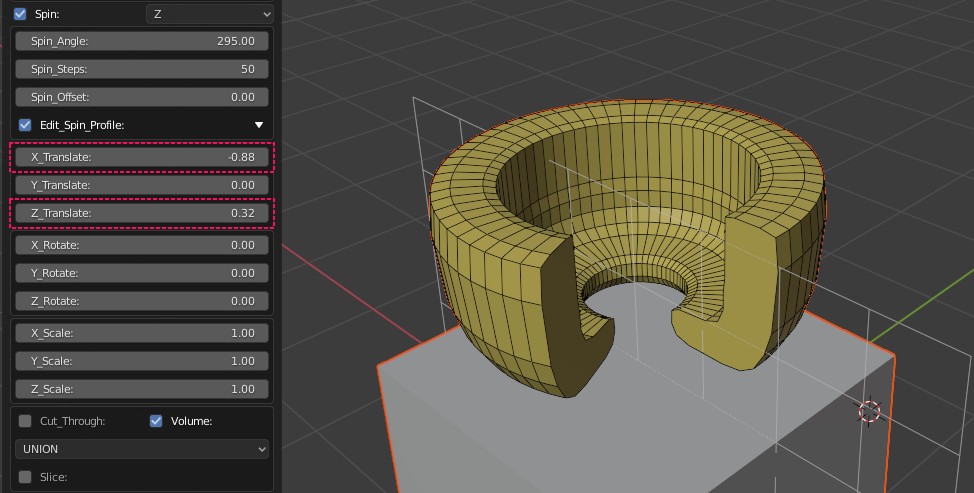974x493 pixels.
Task: Click the Spin_Offset field
Action: pyautogui.click(x=142, y=97)
